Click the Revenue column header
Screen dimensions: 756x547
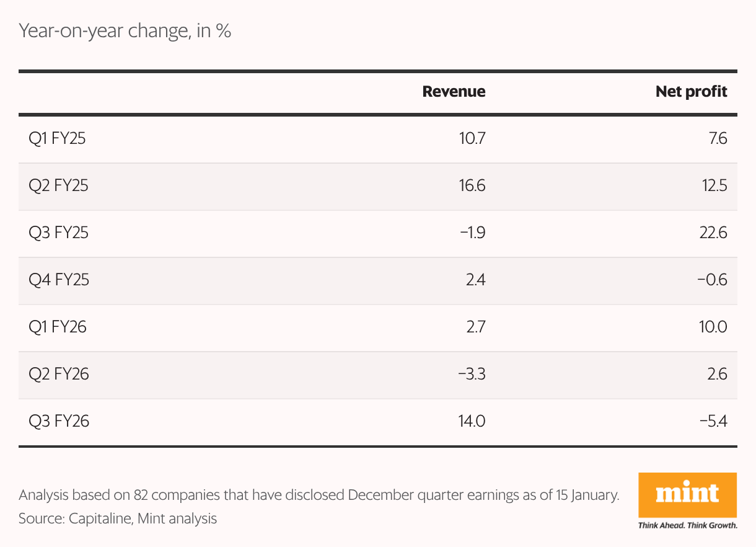[454, 92]
